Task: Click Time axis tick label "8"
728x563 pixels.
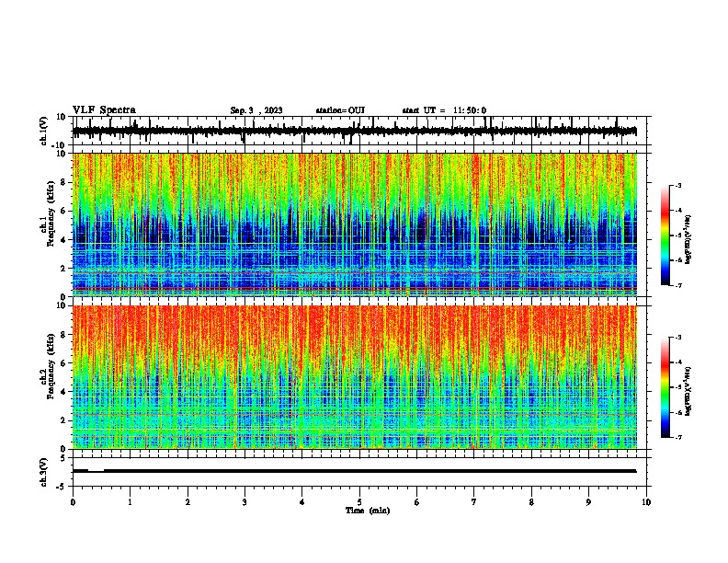Action: (x=531, y=502)
